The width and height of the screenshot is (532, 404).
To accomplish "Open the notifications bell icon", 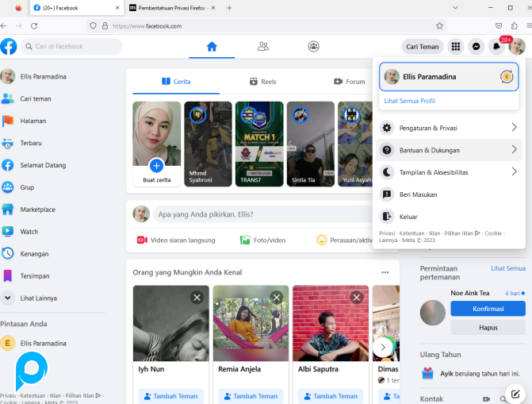I will 496,47.
